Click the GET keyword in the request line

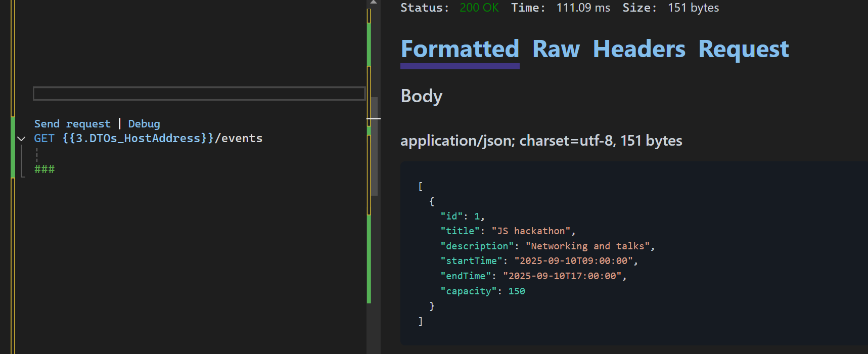pyautogui.click(x=44, y=139)
